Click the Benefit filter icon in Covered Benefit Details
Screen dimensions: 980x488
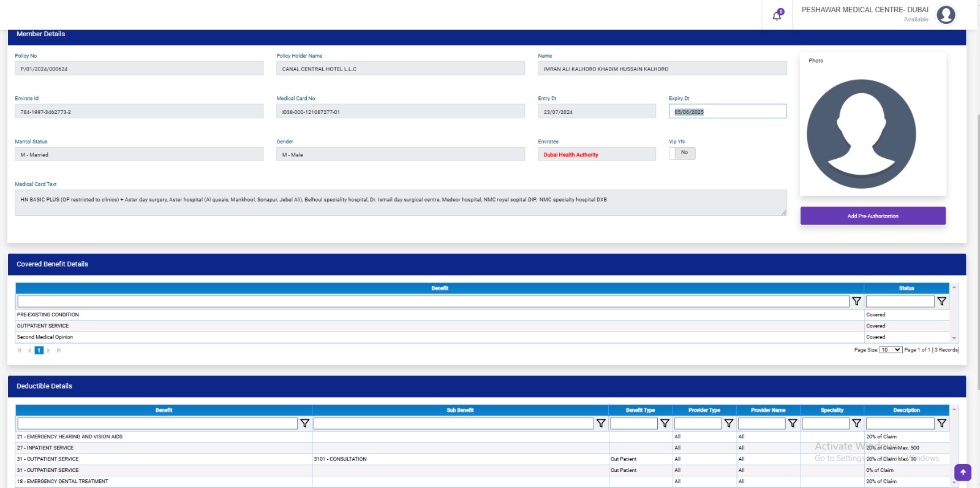[x=856, y=302]
